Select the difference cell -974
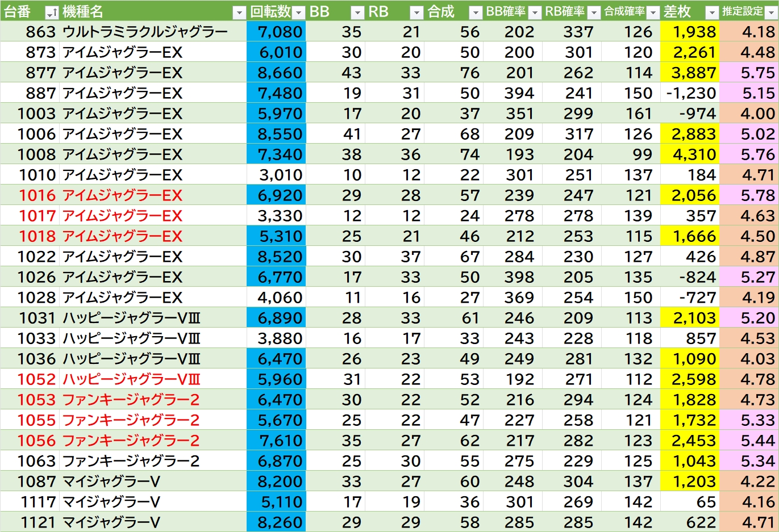The image size is (779, 532). point(690,114)
